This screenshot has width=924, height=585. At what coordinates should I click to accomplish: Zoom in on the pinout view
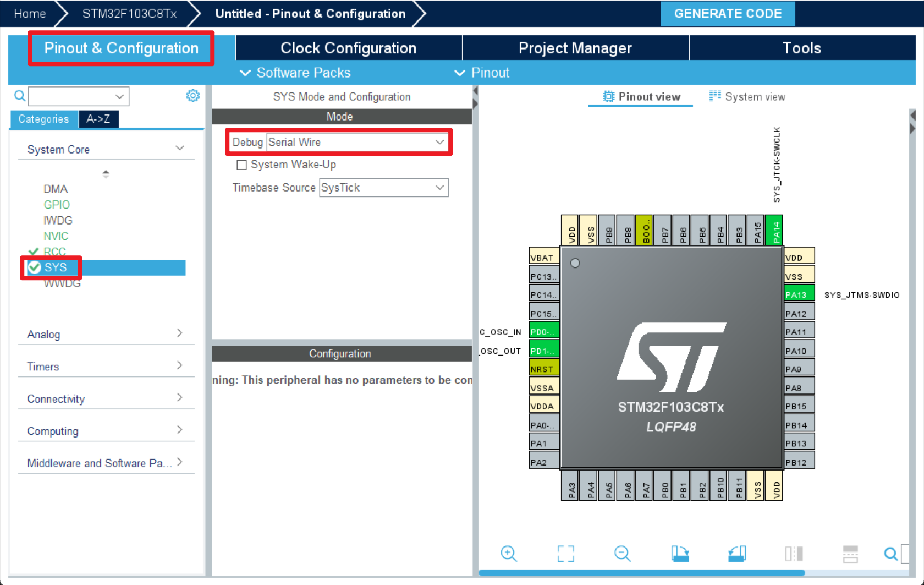[x=509, y=554]
